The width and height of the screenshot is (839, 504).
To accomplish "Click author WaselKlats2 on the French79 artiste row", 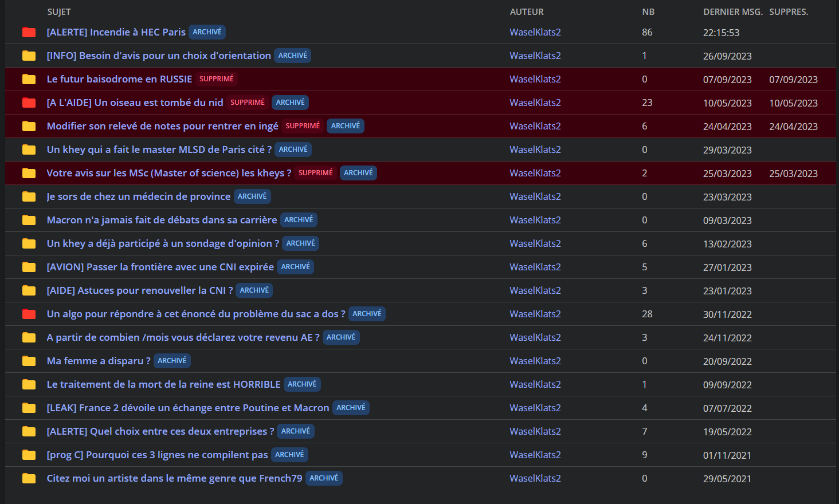I will (535, 478).
